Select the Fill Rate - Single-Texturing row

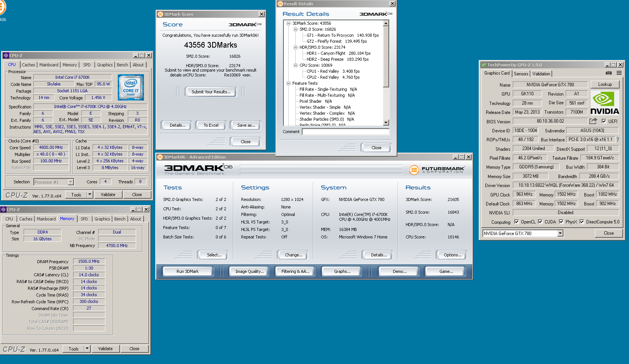pyautogui.click(x=328, y=89)
